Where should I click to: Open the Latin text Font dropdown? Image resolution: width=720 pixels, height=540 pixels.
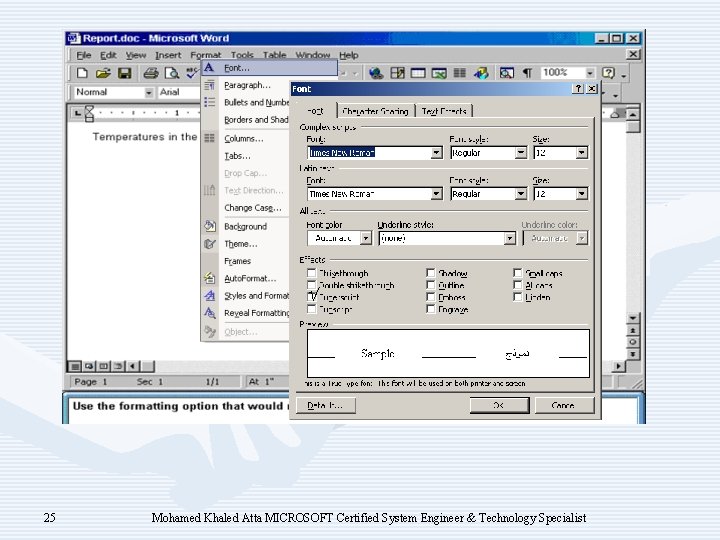(437, 194)
